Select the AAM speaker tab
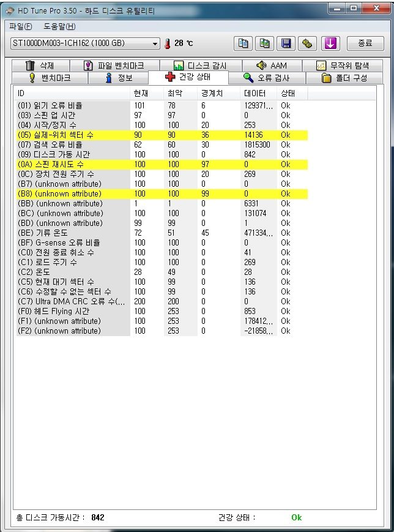 click(x=272, y=66)
